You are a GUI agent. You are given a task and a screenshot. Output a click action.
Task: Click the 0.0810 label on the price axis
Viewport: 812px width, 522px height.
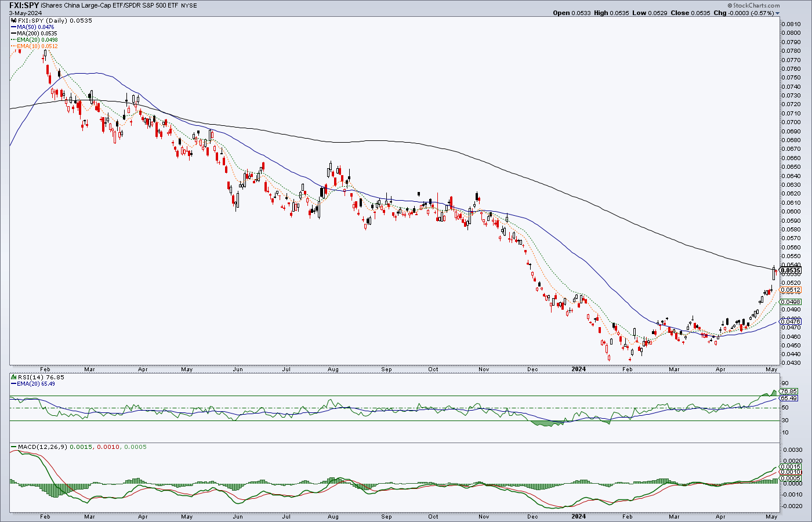click(x=791, y=24)
